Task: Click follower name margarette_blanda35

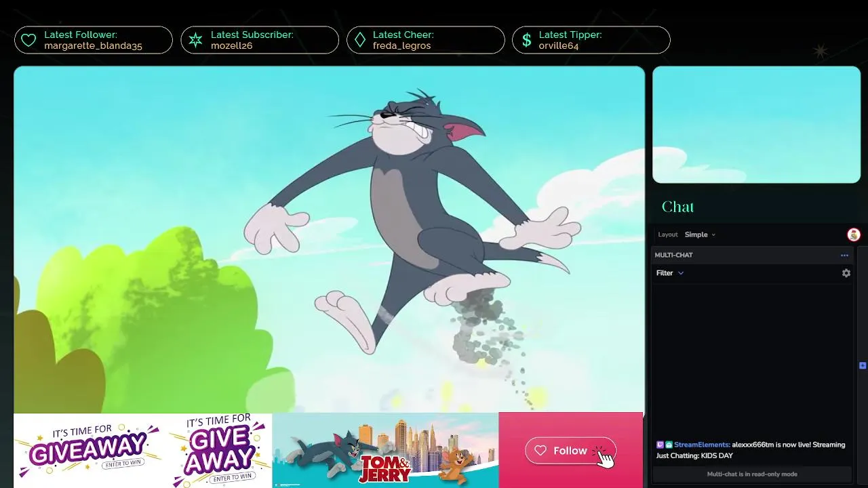Action: (93, 46)
